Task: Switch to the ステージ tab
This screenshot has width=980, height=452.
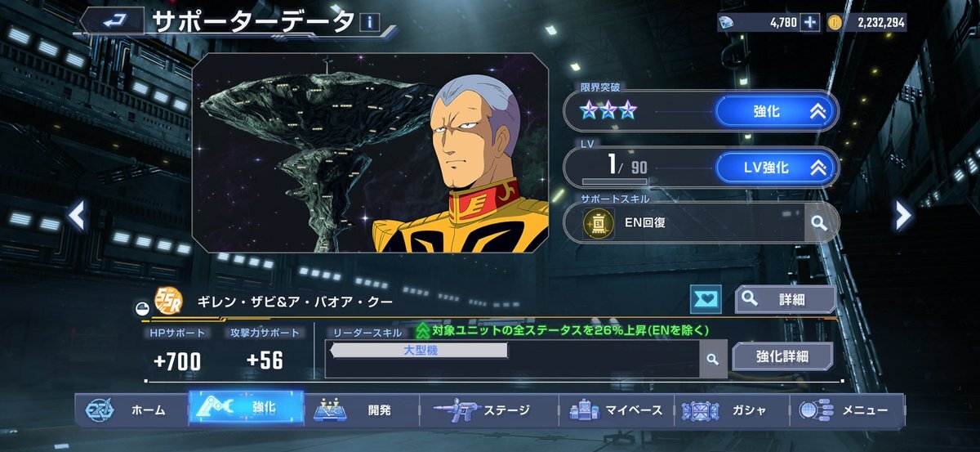Action: 488,409
